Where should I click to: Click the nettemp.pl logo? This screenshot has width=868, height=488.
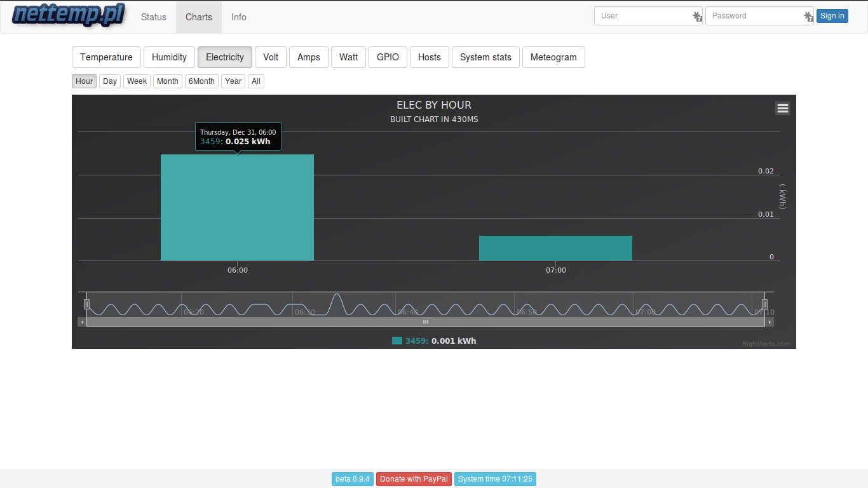point(68,15)
